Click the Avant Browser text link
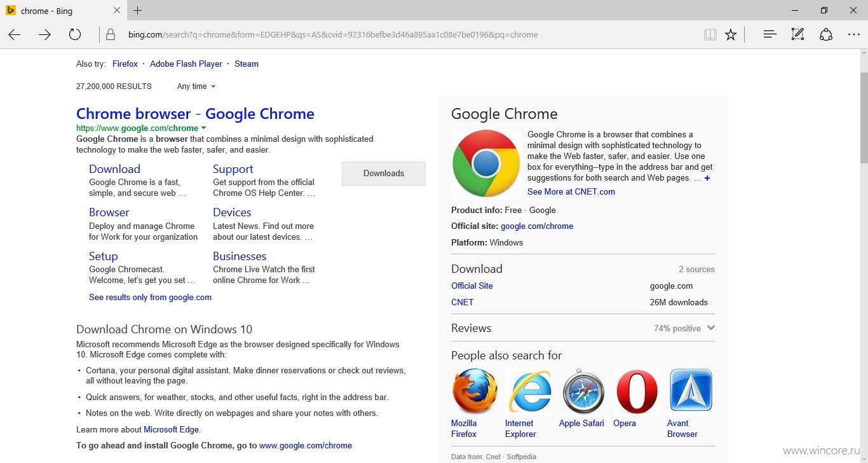The height and width of the screenshot is (463, 868). click(682, 429)
